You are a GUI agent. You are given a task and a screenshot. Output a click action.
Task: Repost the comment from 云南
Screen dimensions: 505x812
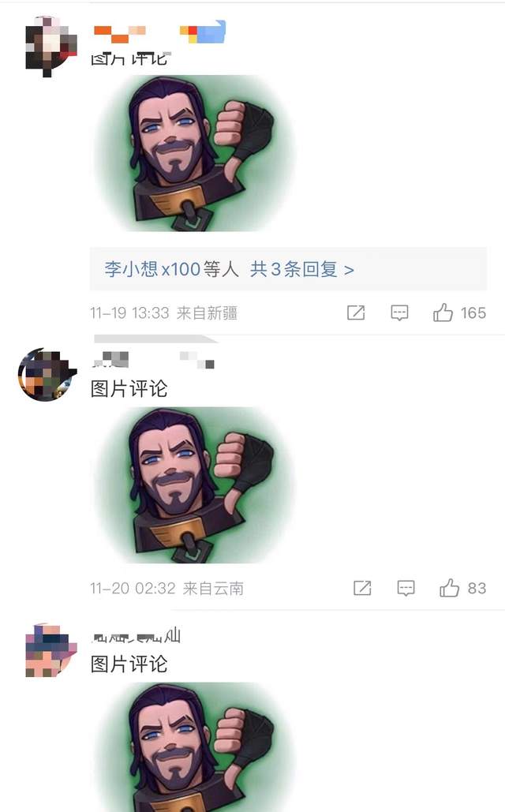click(x=362, y=588)
